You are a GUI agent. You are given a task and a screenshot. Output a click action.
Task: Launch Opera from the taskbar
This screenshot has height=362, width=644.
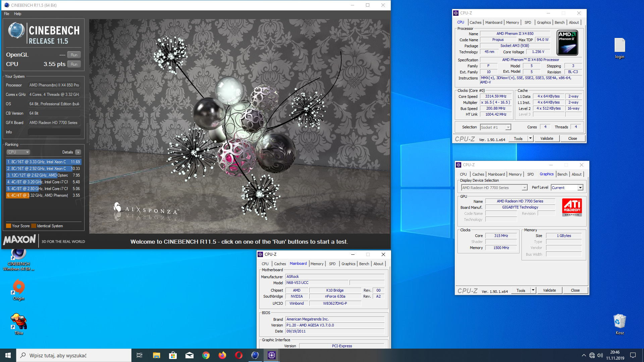click(x=238, y=355)
